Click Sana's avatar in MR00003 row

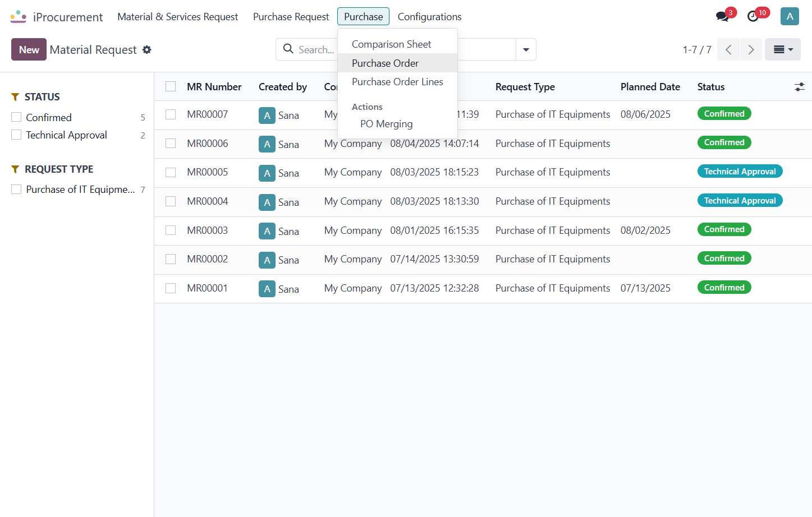(267, 231)
